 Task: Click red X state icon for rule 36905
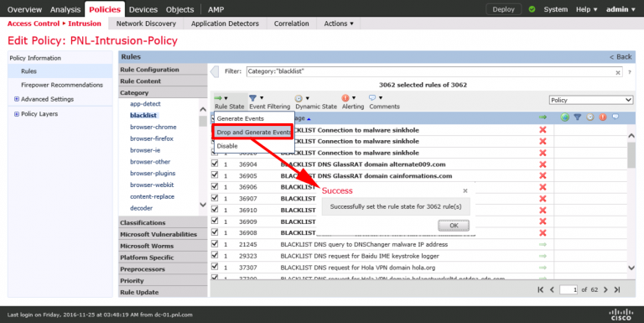(543, 175)
